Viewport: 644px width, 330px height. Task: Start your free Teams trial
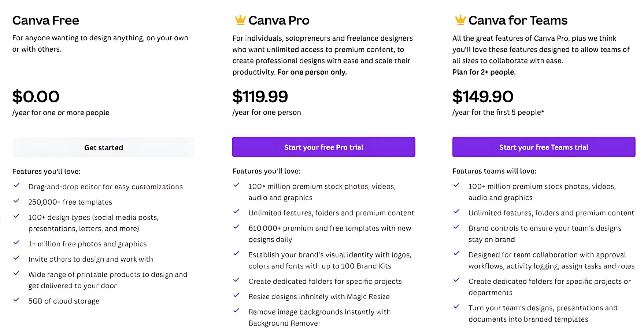point(544,147)
